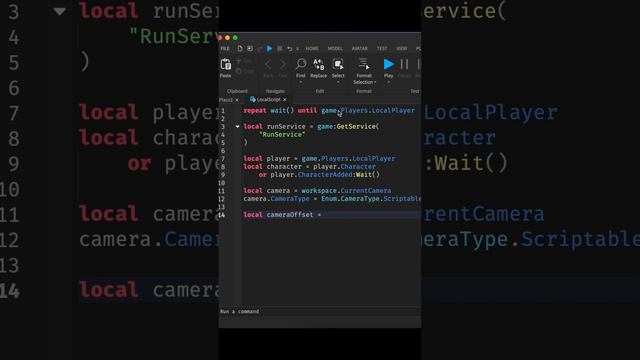
Task: Click the macOS green fullscreen button
Action: 235,38
